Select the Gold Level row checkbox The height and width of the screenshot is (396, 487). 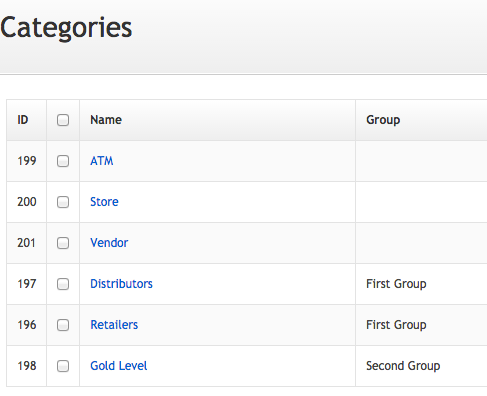[x=63, y=366]
